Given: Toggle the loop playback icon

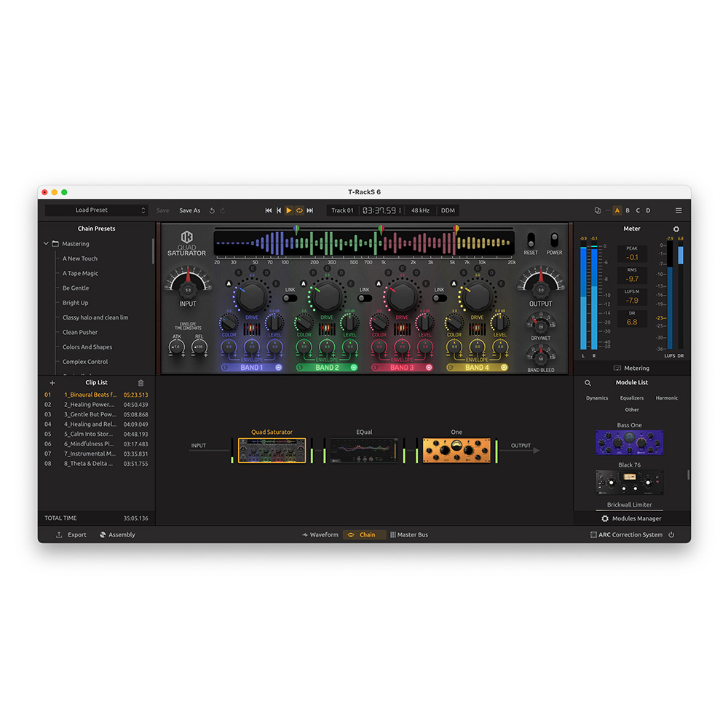Looking at the screenshot, I should tap(299, 210).
